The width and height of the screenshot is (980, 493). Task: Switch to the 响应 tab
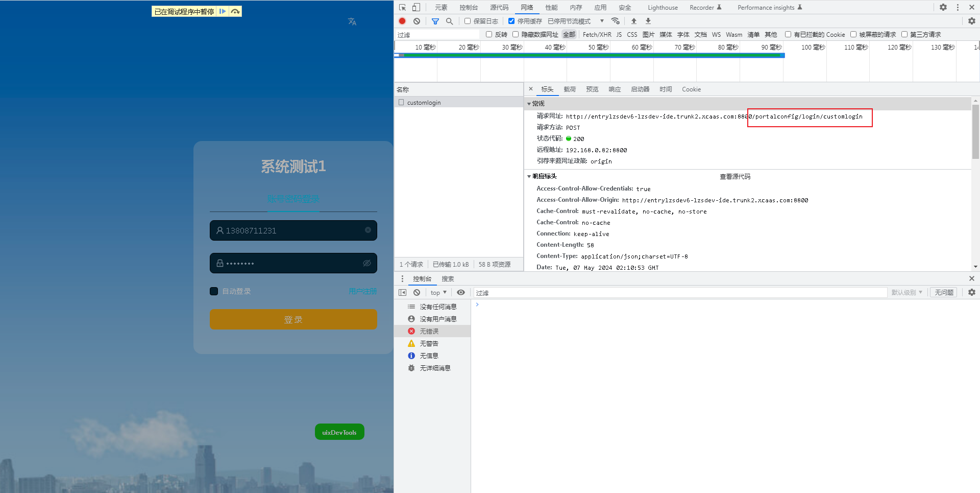pos(615,89)
